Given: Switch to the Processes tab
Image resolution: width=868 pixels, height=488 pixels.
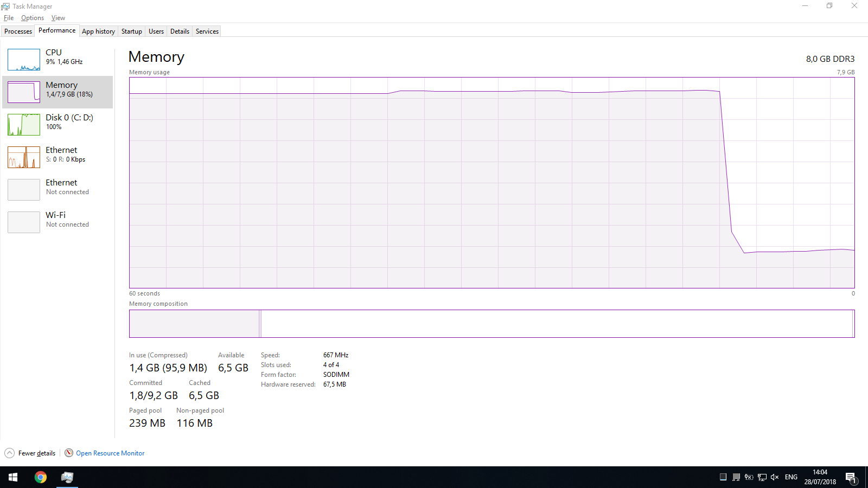Looking at the screenshot, I should 18,31.
